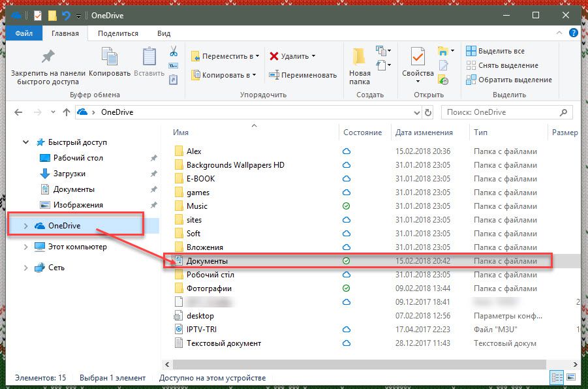Click the Up arrow navigation button
The image size is (588, 389).
tap(66, 112)
